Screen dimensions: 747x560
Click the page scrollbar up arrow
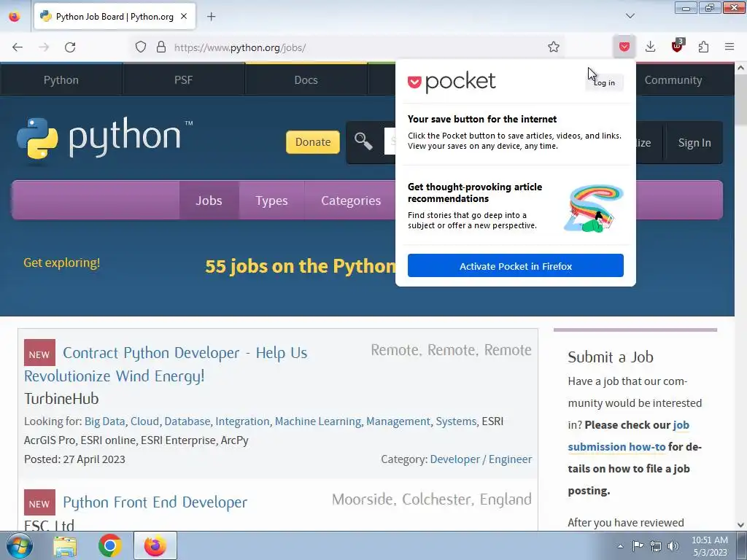[x=741, y=68]
